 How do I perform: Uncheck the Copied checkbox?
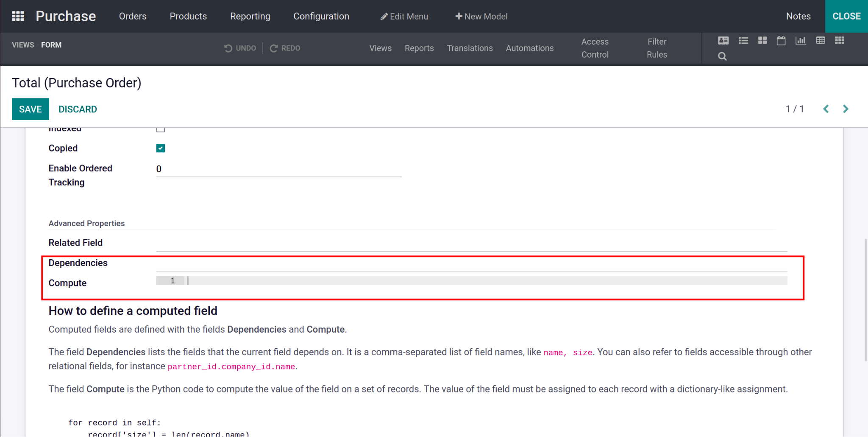pyautogui.click(x=161, y=148)
